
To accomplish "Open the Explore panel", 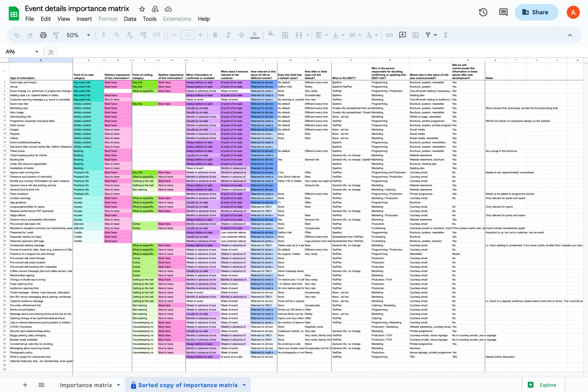I will [547, 385].
